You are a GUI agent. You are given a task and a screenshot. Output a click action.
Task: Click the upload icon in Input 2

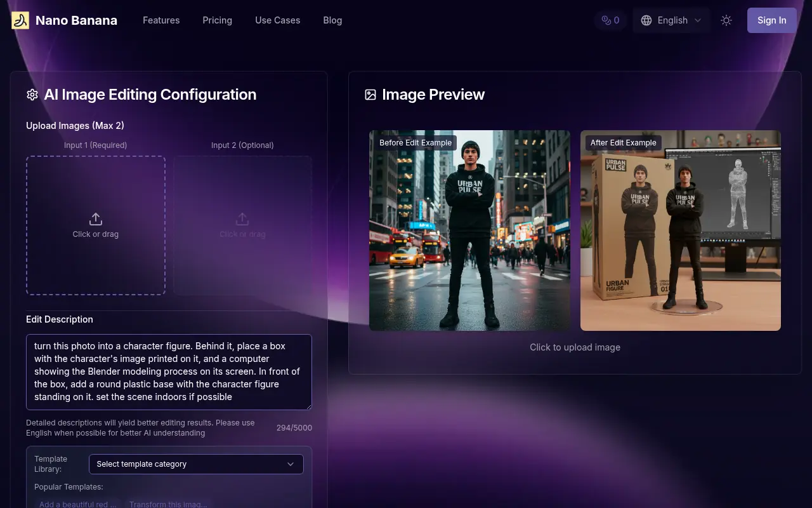click(x=242, y=219)
